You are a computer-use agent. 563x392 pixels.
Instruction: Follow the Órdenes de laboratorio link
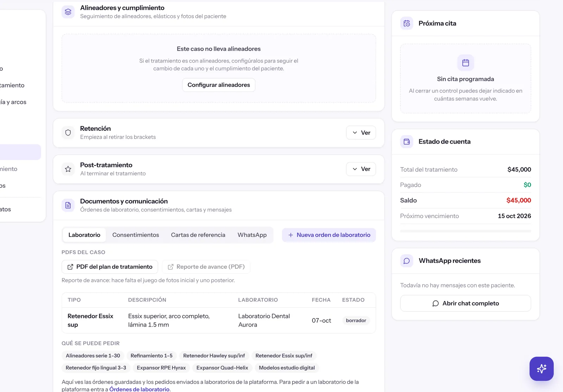pyautogui.click(x=139, y=389)
